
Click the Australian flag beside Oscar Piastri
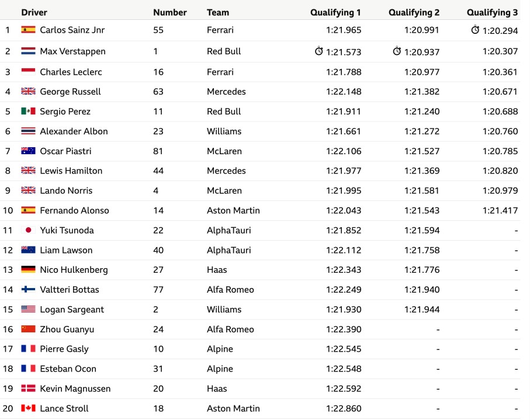pos(28,151)
